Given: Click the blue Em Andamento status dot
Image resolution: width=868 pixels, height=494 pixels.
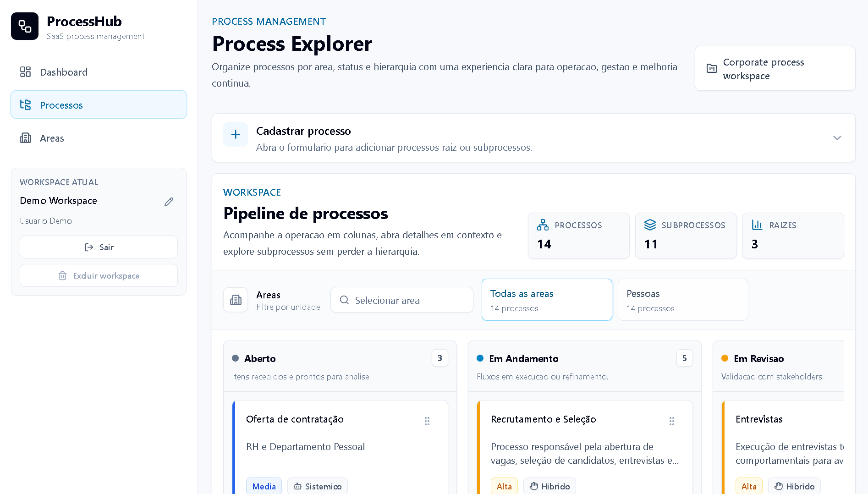Looking at the screenshot, I should pyautogui.click(x=480, y=358).
